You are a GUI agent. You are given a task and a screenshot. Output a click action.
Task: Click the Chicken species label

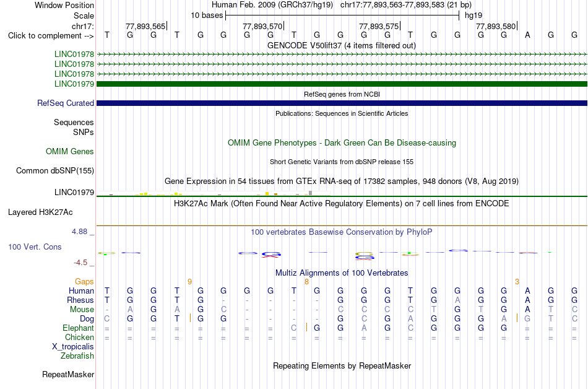[x=79, y=337]
